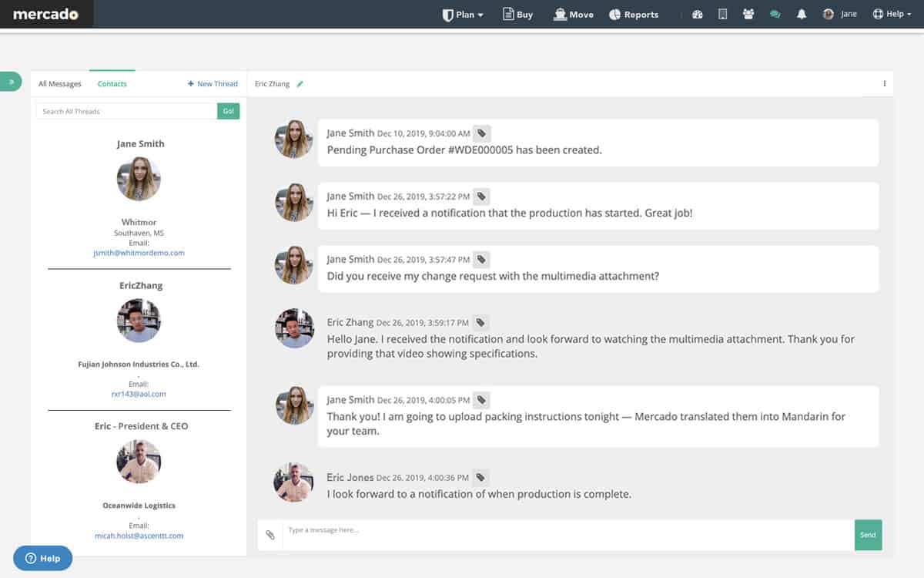This screenshot has width=924, height=578.
Task: Open notifications bell icon
Action: [x=802, y=15]
